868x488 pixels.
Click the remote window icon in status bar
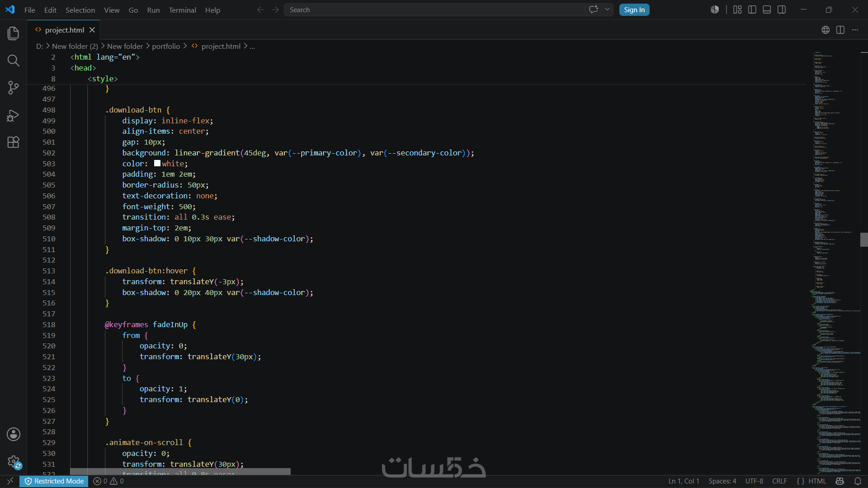pyautogui.click(x=10, y=481)
